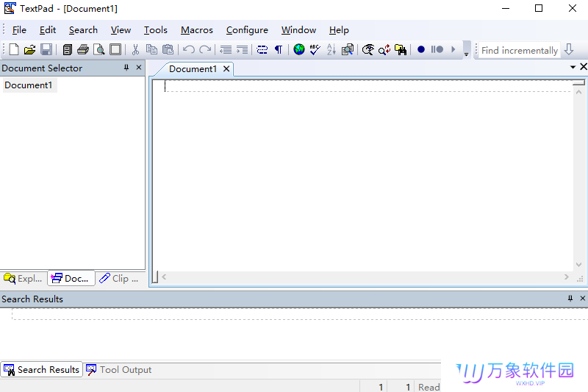Open the Manage Files icon in the toolbar
Screen dimensions: 588x392
pos(68,49)
